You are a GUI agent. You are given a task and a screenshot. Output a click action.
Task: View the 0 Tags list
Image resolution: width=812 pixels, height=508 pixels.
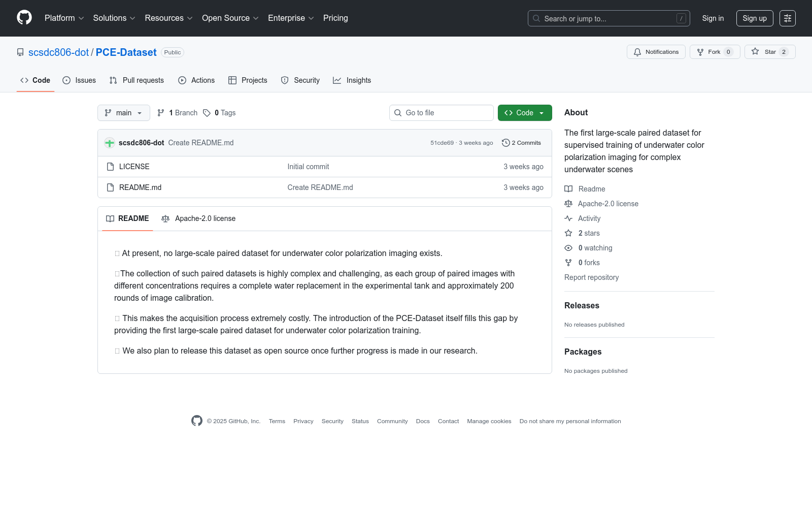click(x=219, y=113)
